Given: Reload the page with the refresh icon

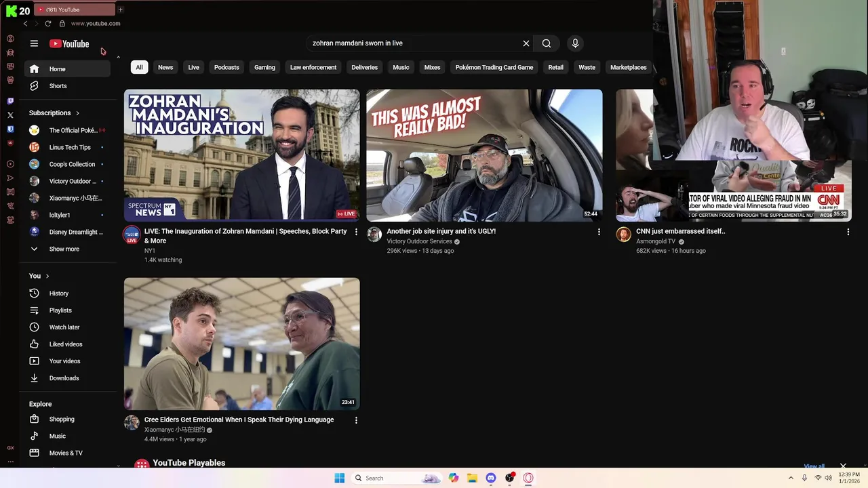Looking at the screenshot, I should tap(48, 24).
